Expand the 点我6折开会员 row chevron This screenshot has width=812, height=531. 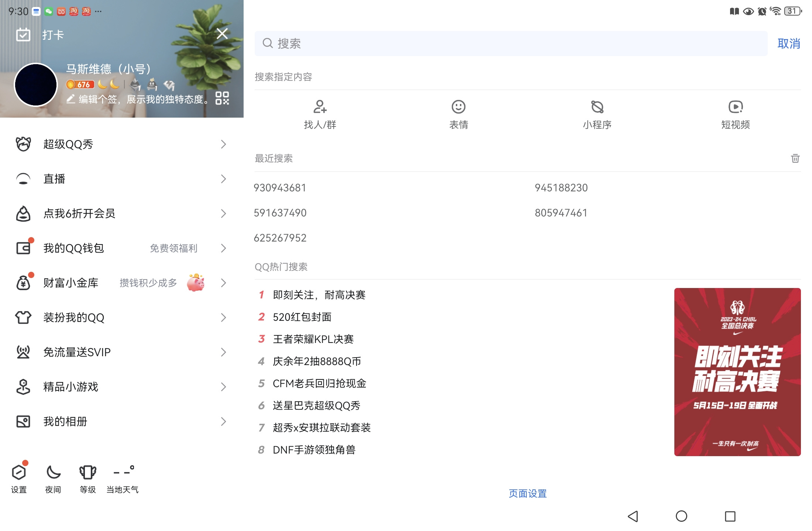[x=223, y=213]
